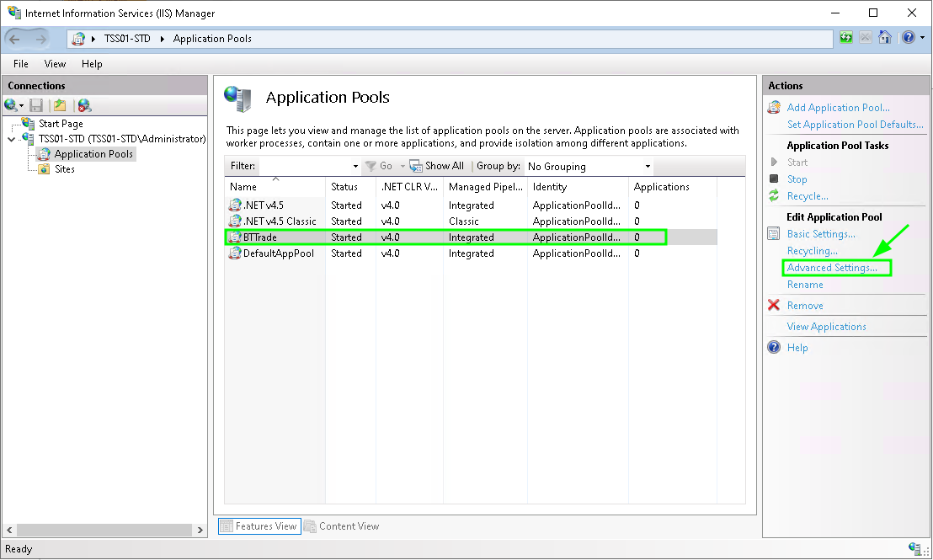Click the Up folder icon in the Connections pane
The height and width of the screenshot is (560, 933).
pos(60,105)
